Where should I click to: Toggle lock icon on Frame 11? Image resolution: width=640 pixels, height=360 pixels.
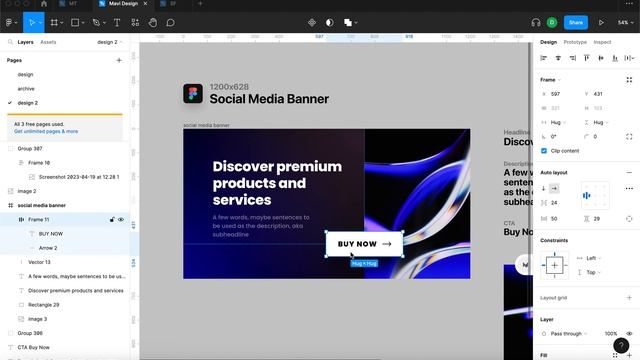[112, 220]
